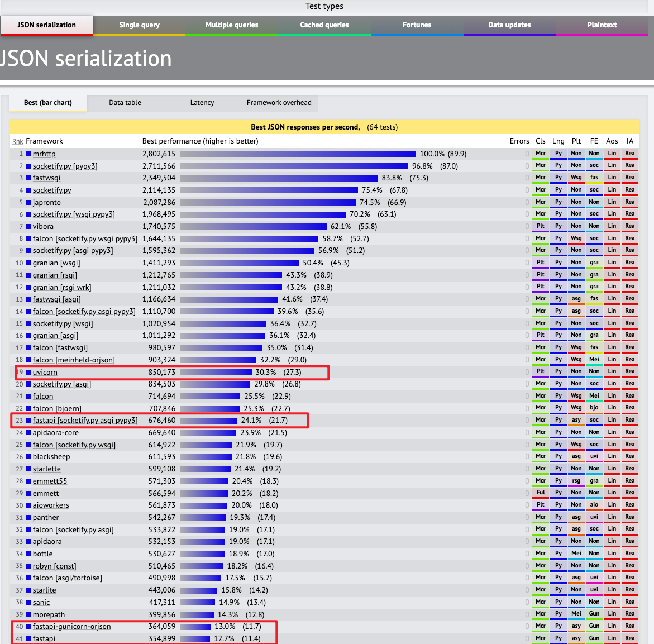Open the uvicorn framework link
Image resolution: width=654 pixels, height=644 pixels.
[x=45, y=372]
